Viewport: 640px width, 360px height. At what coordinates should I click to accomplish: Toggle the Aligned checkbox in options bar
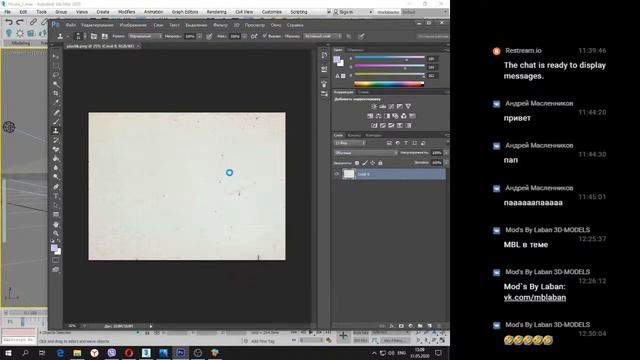coord(264,36)
